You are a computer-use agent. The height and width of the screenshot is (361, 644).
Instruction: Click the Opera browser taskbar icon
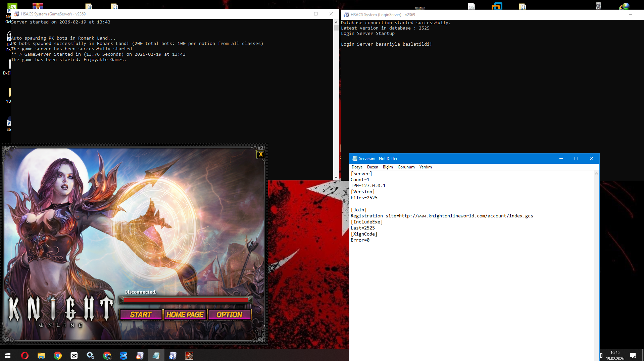coord(25,355)
